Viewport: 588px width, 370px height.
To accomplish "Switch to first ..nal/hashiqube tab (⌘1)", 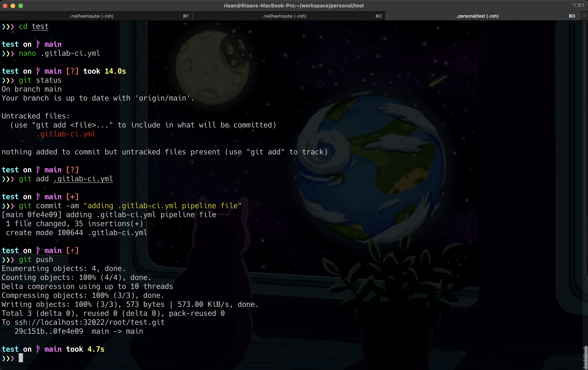I will click(x=96, y=16).
